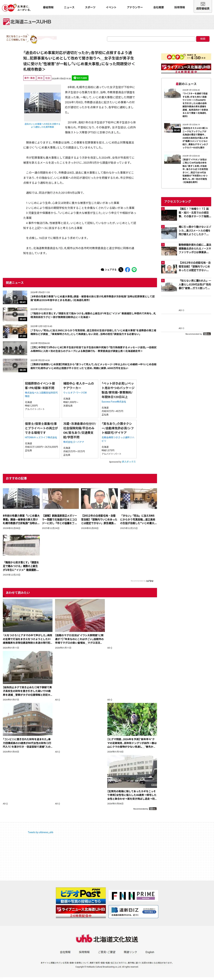Image resolution: width=214 pixels, height=980 pixels.
Task: Open マグロ tuna article thumbnail
Action: [80, 615]
